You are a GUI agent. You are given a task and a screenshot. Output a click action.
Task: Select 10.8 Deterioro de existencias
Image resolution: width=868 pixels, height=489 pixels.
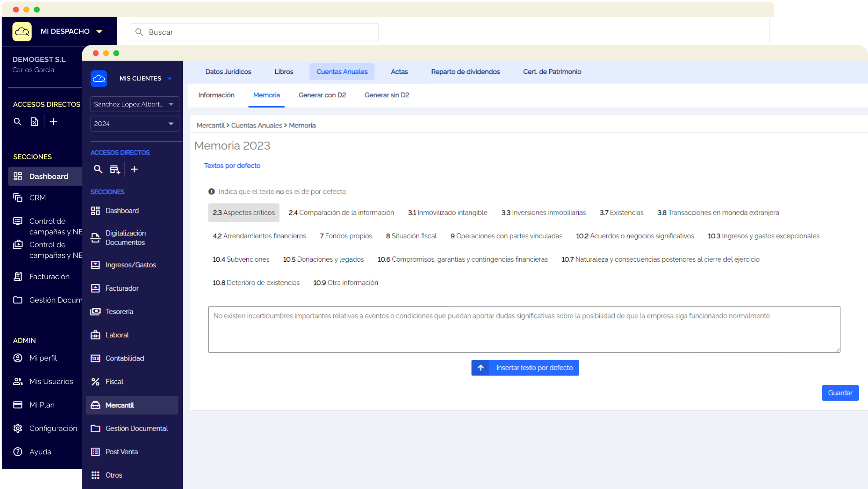[256, 282]
